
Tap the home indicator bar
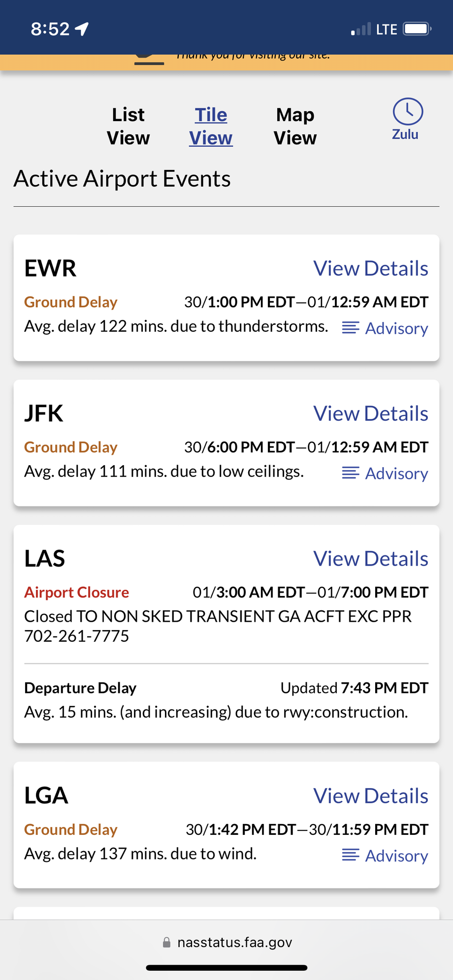(x=226, y=968)
